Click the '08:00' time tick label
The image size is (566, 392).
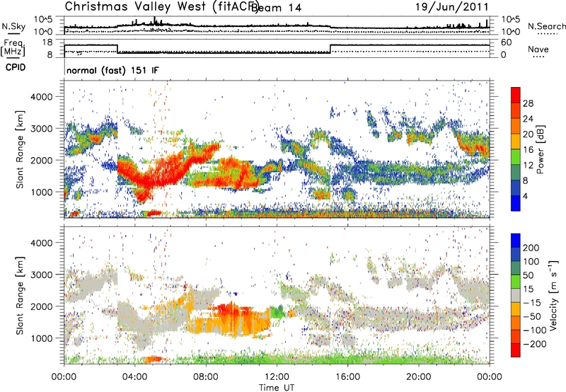(x=206, y=377)
